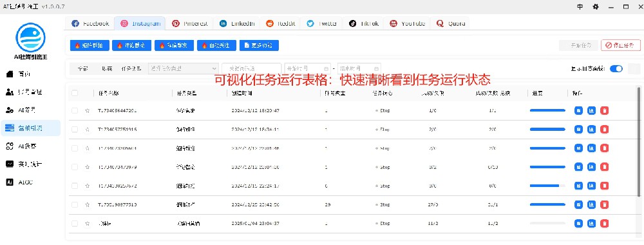Check the row created 2024/12/25 20:42:50
Image resolution: width=644 pixels, height=245 pixels.
click(75, 205)
